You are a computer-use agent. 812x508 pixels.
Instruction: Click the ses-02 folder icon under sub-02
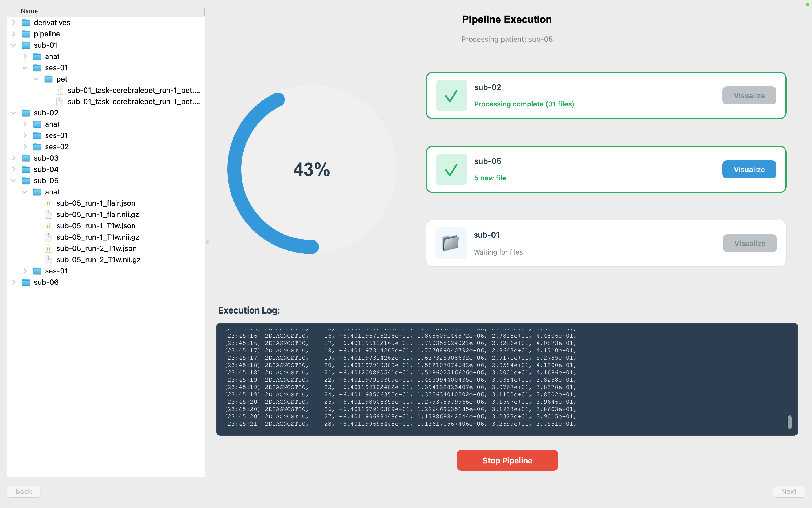click(37, 147)
